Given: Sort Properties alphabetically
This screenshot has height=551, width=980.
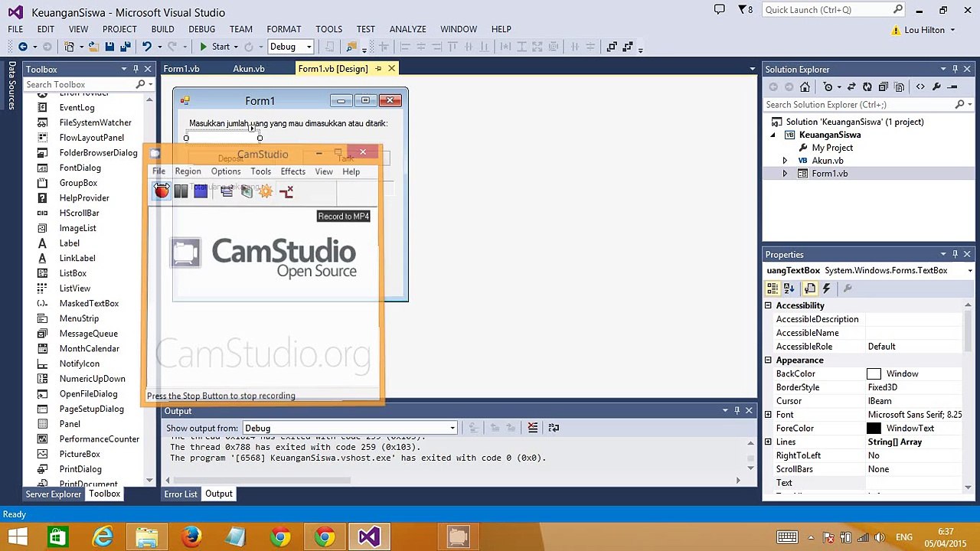Looking at the screenshot, I should [789, 289].
